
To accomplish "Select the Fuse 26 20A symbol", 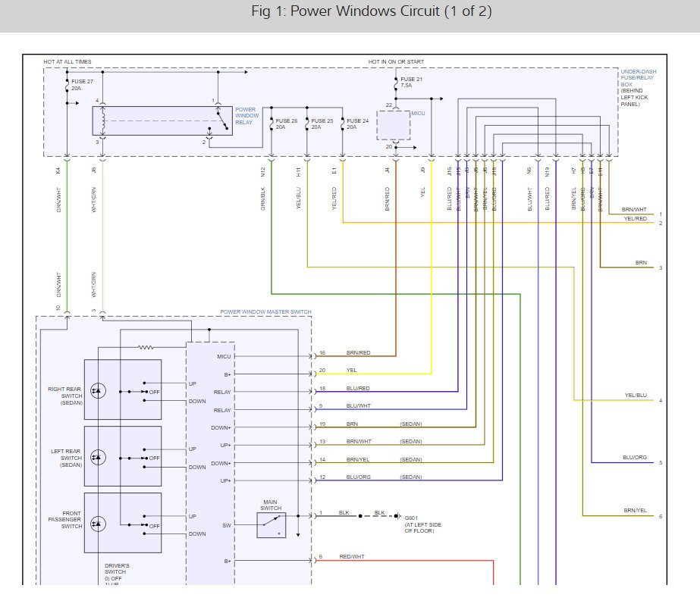I will 272,124.
